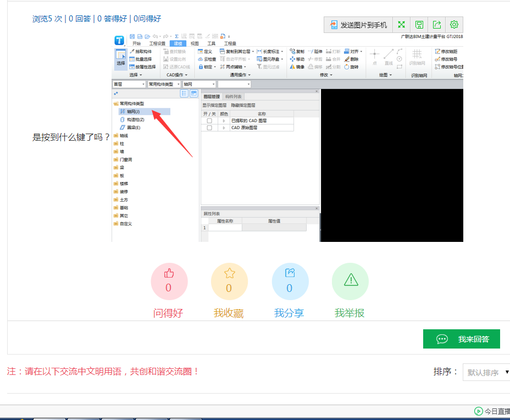Click the 镜像 tool in 修改 group
This screenshot has height=420, width=510.
point(297,67)
